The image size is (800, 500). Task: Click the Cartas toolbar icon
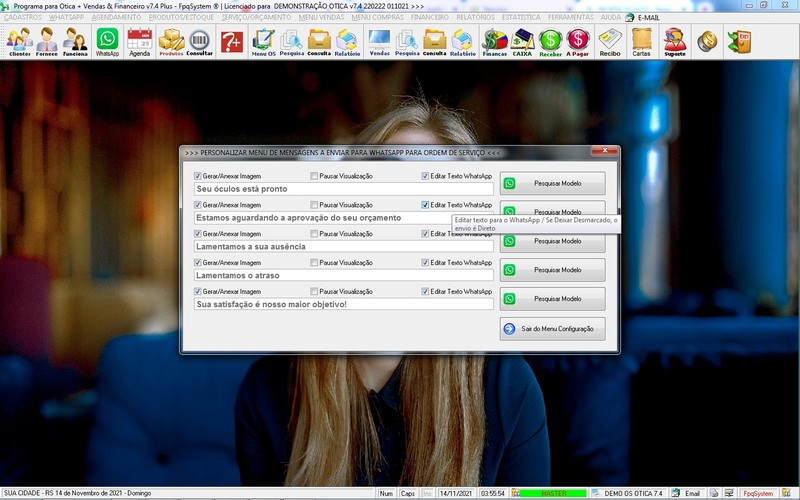pos(642,41)
